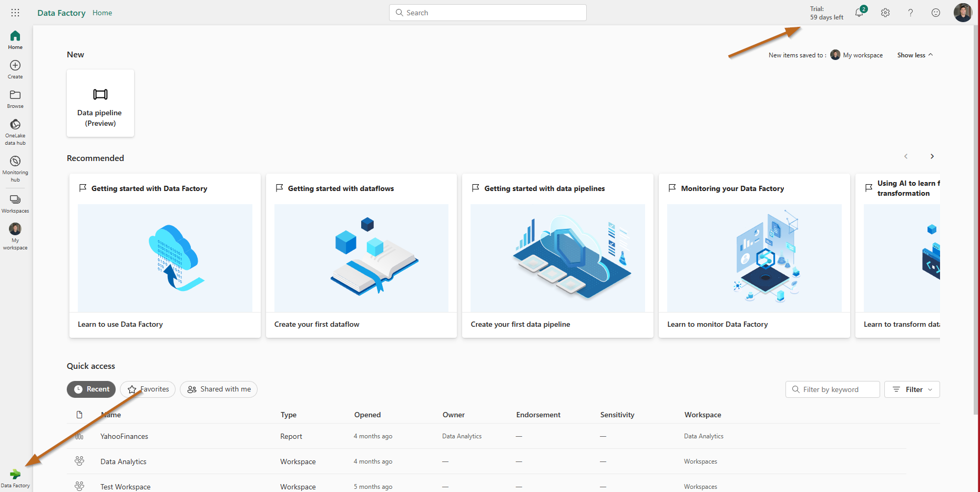Open the Filter dropdown
This screenshot has height=492, width=980.
(x=912, y=389)
